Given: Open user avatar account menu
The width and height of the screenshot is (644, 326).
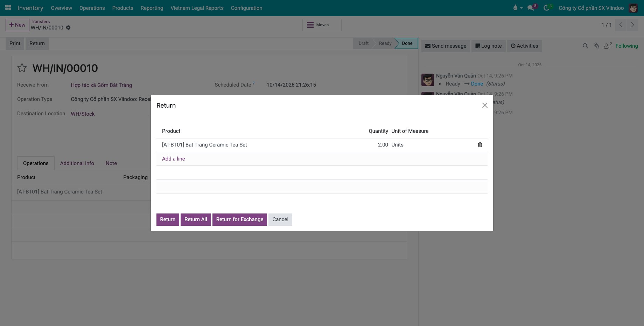Looking at the screenshot, I should [633, 8].
